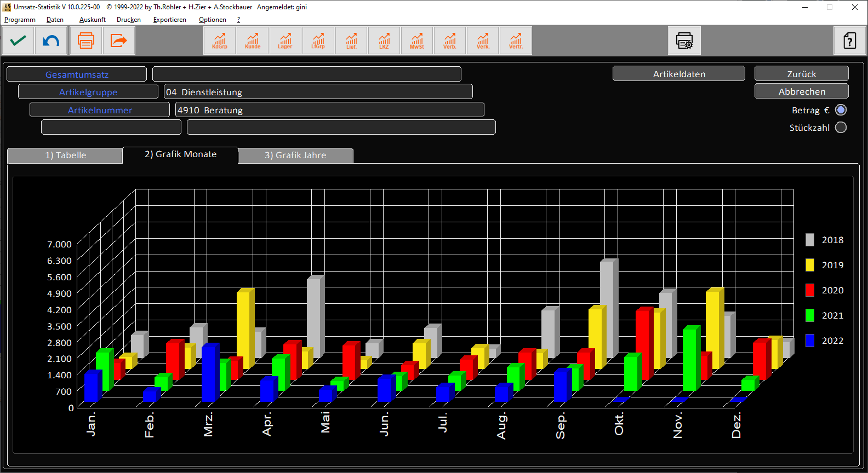The image size is (868, 473).
Task: Open the KdGrp statistics chart icon
Action: pos(220,41)
